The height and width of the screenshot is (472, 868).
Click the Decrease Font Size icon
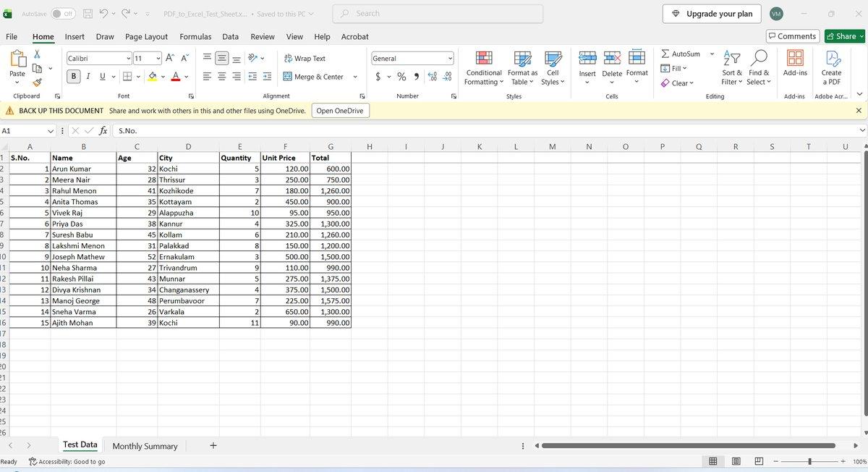click(184, 58)
